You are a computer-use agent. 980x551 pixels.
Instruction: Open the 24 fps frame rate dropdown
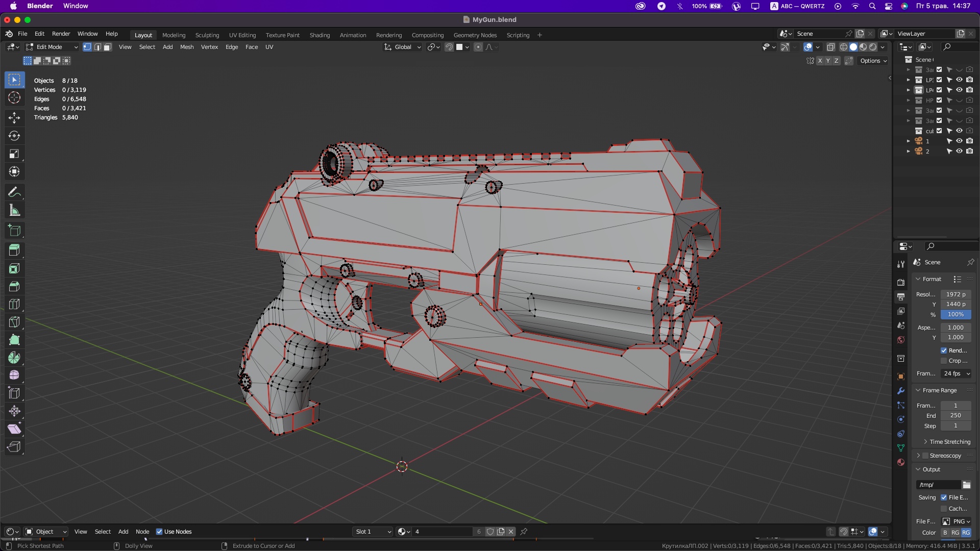956,373
